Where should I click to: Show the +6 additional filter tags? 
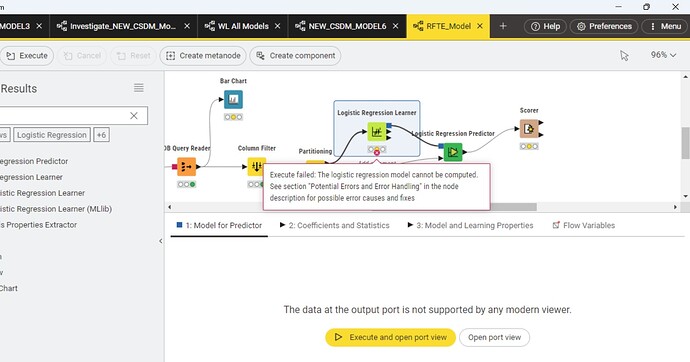pyautogui.click(x=101, y=135)
